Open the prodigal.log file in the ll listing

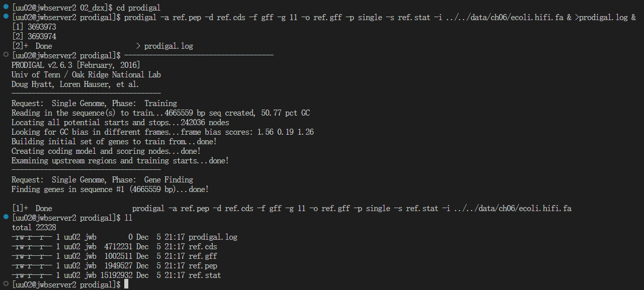click(x=213, y=237)
